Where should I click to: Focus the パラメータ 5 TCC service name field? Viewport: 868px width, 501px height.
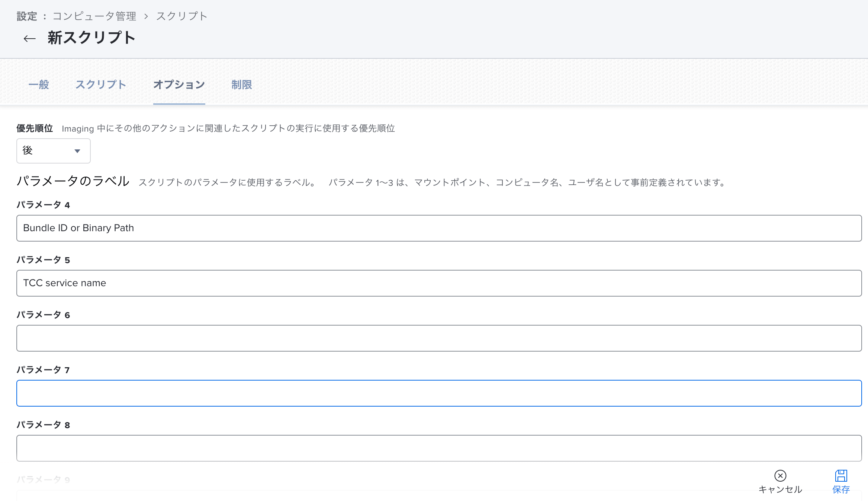pyautogui.click(x=439, y=283)
